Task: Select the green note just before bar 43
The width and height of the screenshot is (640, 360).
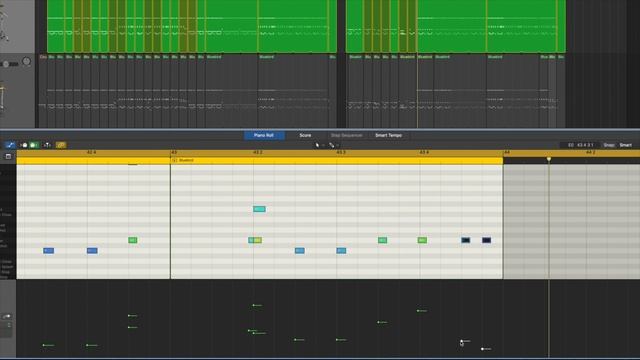Action: tap(133, 240)
